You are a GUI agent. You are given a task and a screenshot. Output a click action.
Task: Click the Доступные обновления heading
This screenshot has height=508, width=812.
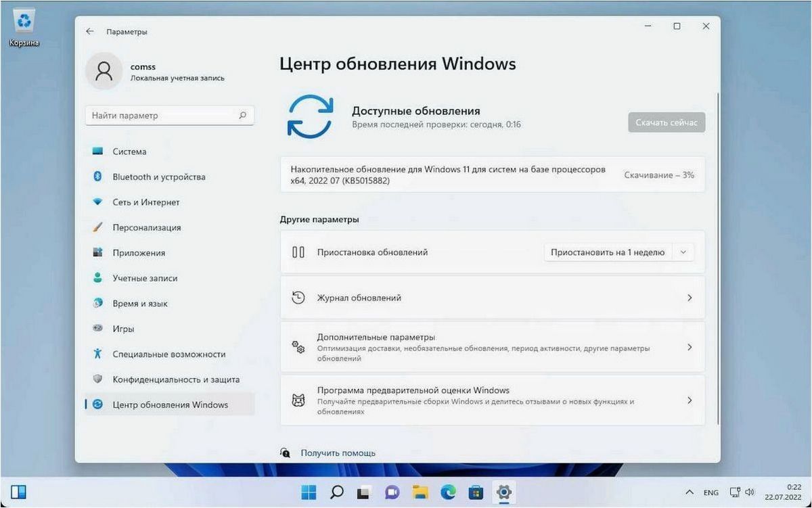[416, 111]
